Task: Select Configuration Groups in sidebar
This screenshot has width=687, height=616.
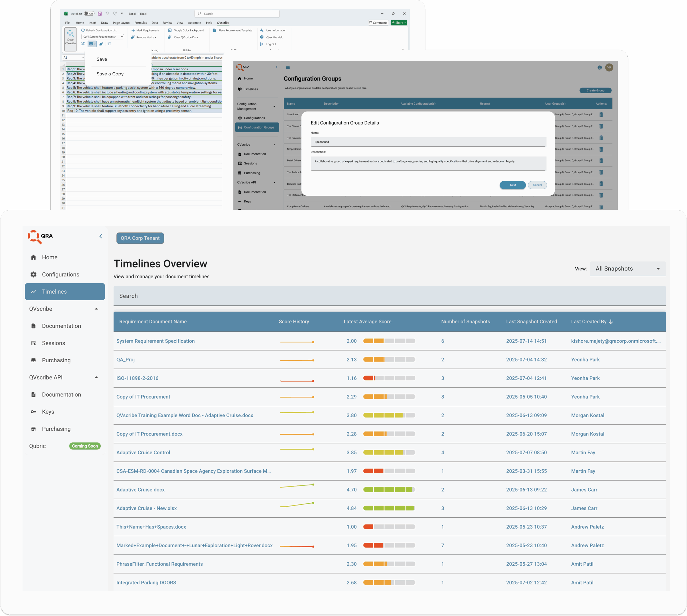Action: click(x=257, y=127)
